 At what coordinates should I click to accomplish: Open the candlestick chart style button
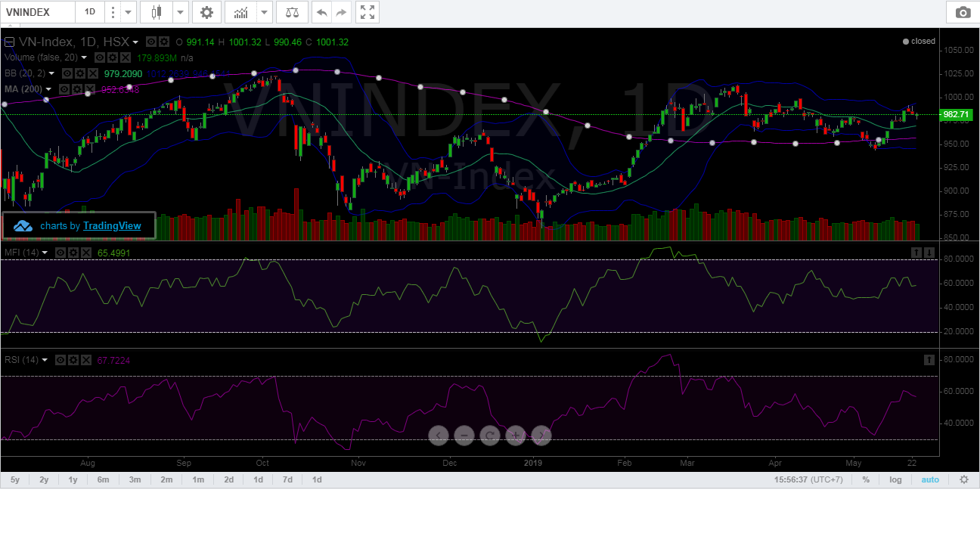click(157, 12)
